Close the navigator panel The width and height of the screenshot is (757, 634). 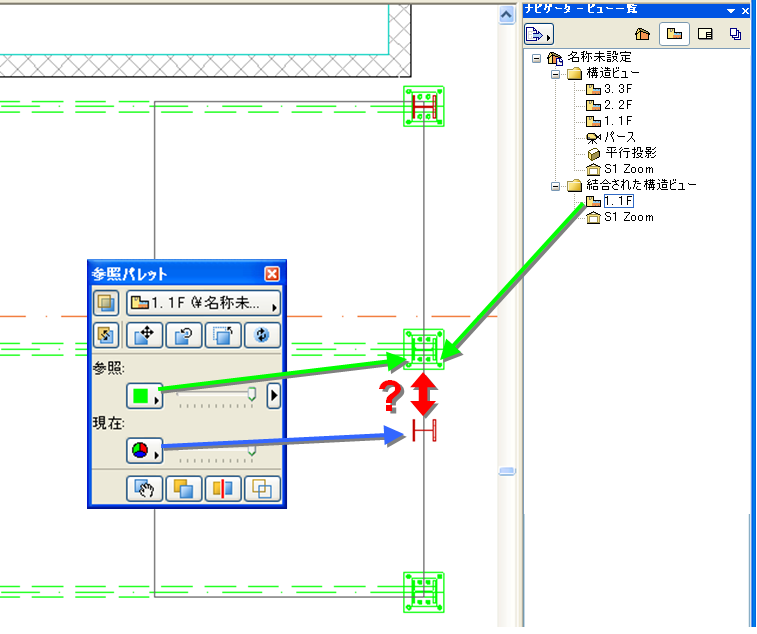(x=745, y=11)
